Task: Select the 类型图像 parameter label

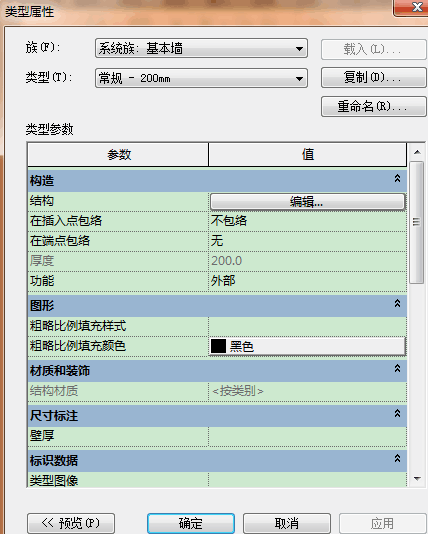Action: click(54, 481)
